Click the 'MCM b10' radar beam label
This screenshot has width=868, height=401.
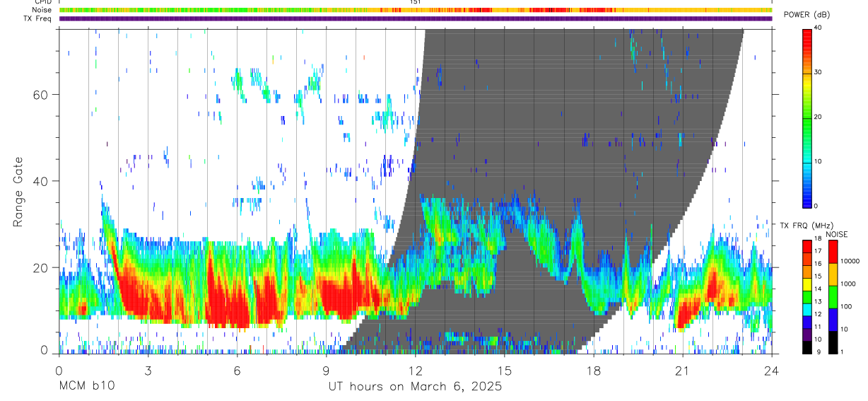[86, 387]
